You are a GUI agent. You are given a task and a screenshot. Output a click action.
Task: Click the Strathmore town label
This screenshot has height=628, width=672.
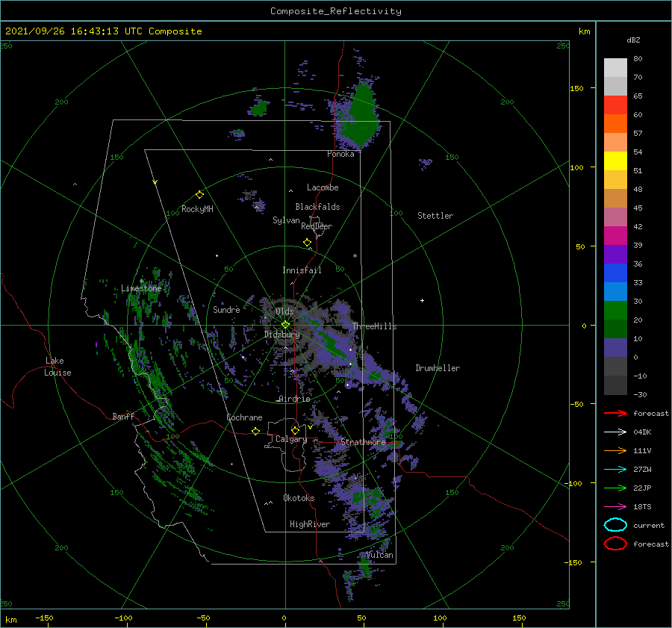point(363,442)
